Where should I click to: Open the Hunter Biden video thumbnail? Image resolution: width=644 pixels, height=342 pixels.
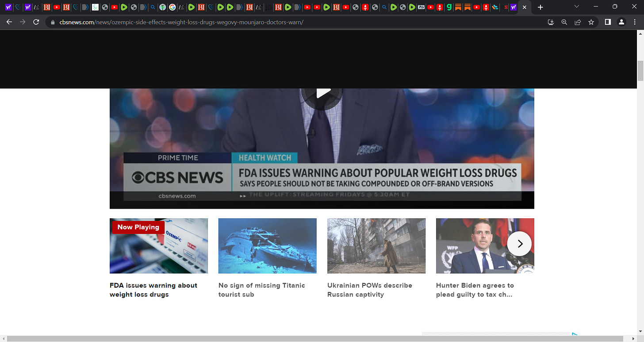pyautogui.click(x=485, y=246)
